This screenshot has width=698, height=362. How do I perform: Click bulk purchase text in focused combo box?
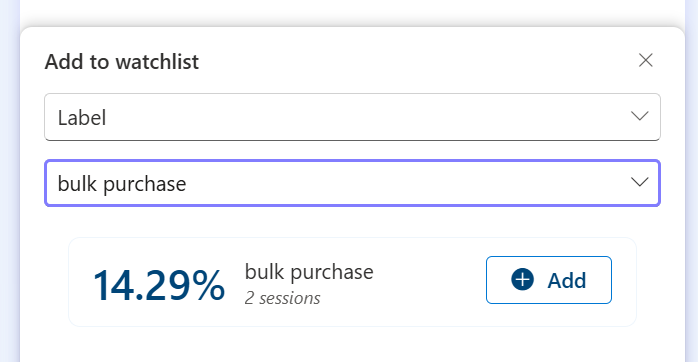click(122, 184)
